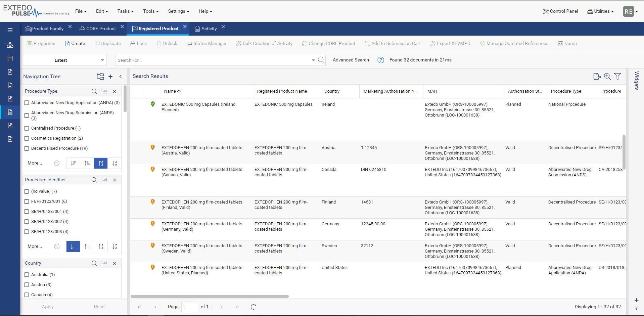Open the RE user account dropdown
This screenshot has height=316, width=644.
pos(630,11)
